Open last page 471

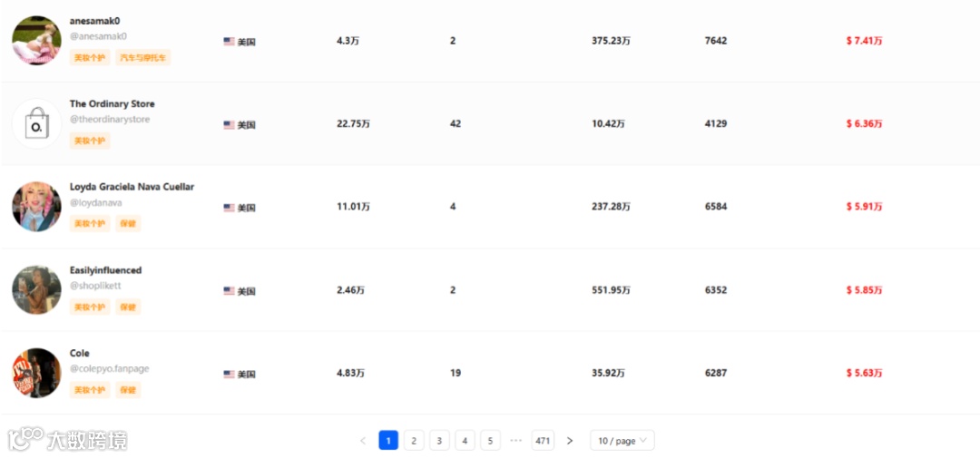pyautogui.click(x=544, y=441)
